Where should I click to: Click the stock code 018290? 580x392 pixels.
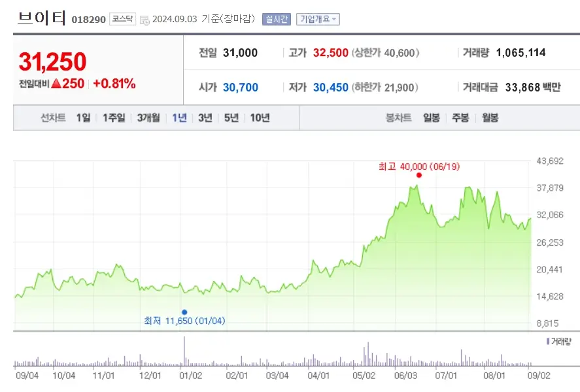pyautogui.click(x=88, y=20)
